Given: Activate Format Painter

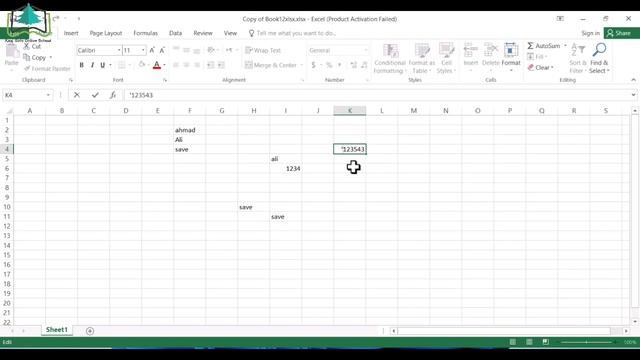Looking at the screenshot, I should pos(47,69).
